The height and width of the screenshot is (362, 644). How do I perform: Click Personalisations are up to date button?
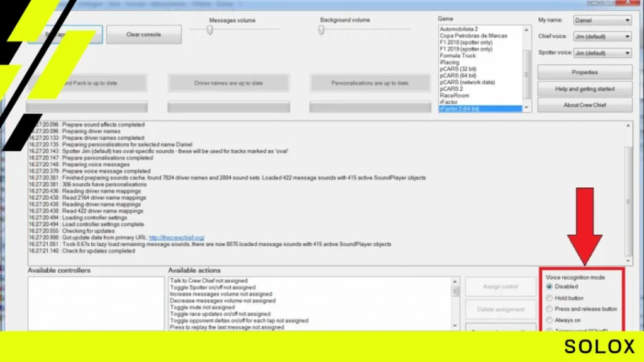coord(370,83)
